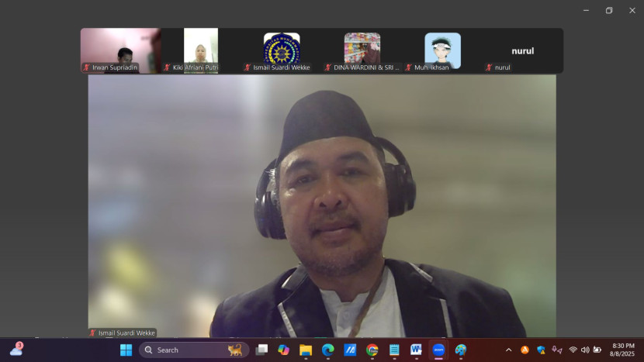Expand the hidden system tray icons chevron

[x=509, y=350]
